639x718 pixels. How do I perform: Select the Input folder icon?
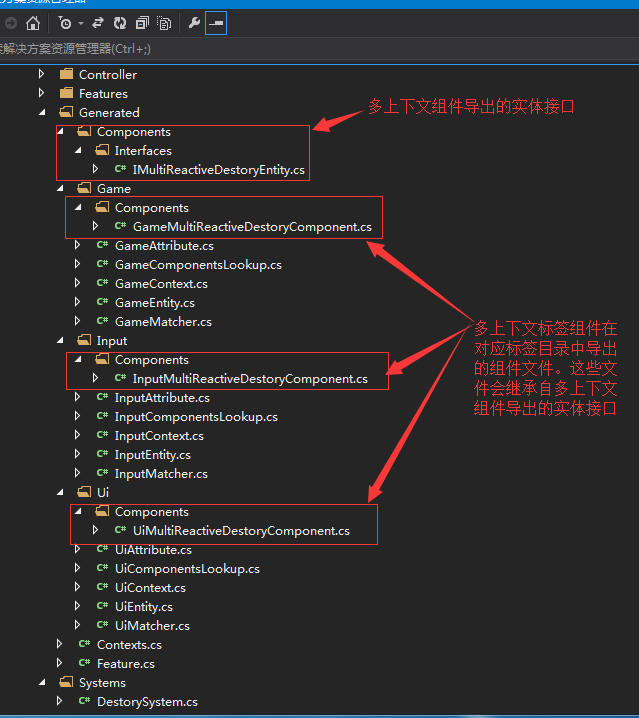click(x=84, y=340)
